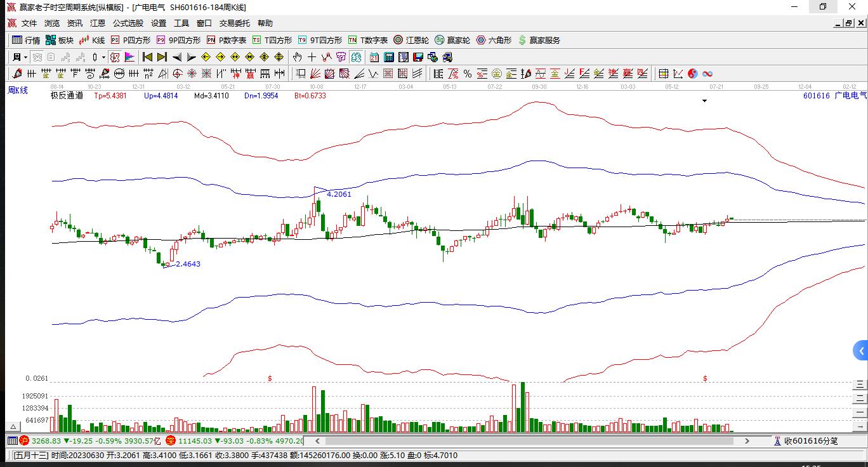Viewport: 868px width, 467px height.
Task: Open the 六角形 hexagon tool
Action: 494,40
